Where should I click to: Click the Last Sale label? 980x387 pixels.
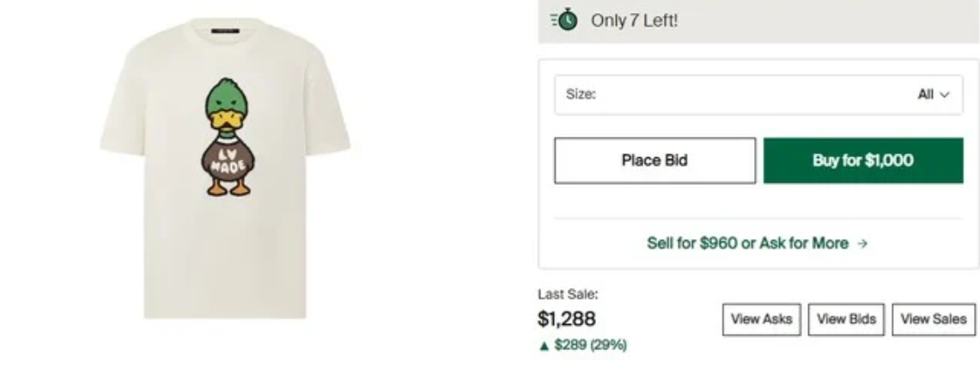pos(568,294)
